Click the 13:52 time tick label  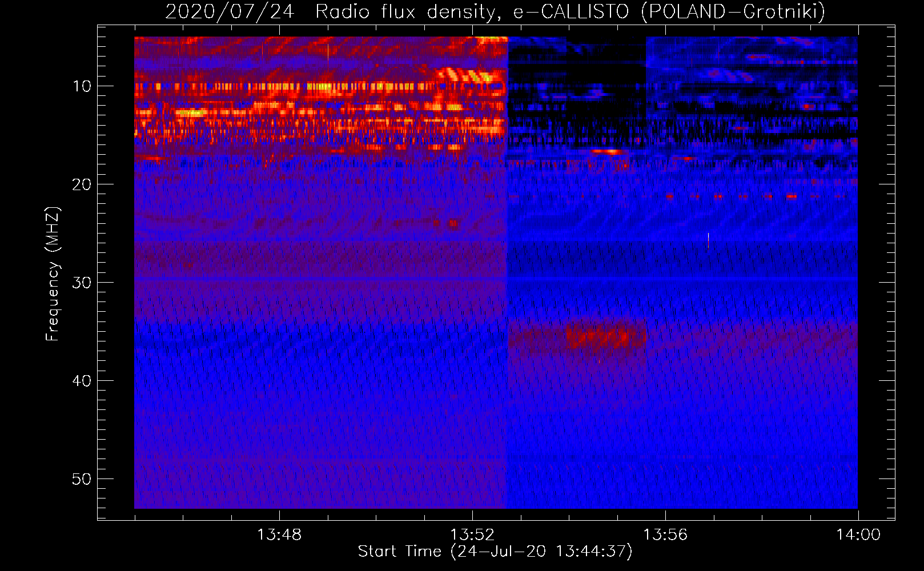[472, 535]
